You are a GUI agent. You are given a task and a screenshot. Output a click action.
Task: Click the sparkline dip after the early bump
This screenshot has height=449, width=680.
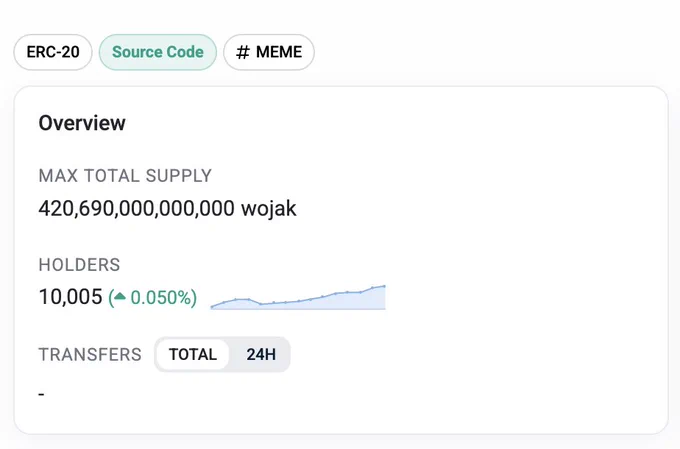coord(261,304)
